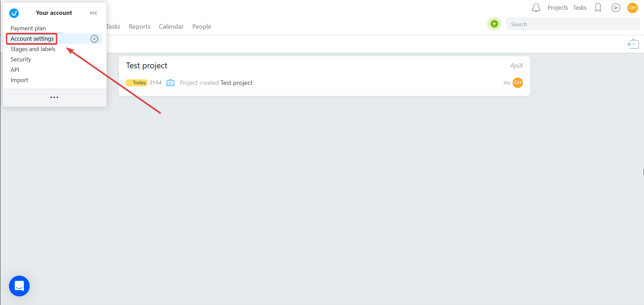The width and height of the screenshot is (644, 305).
Task: Click the add project briefcase icon
Action: click(633, 44)
